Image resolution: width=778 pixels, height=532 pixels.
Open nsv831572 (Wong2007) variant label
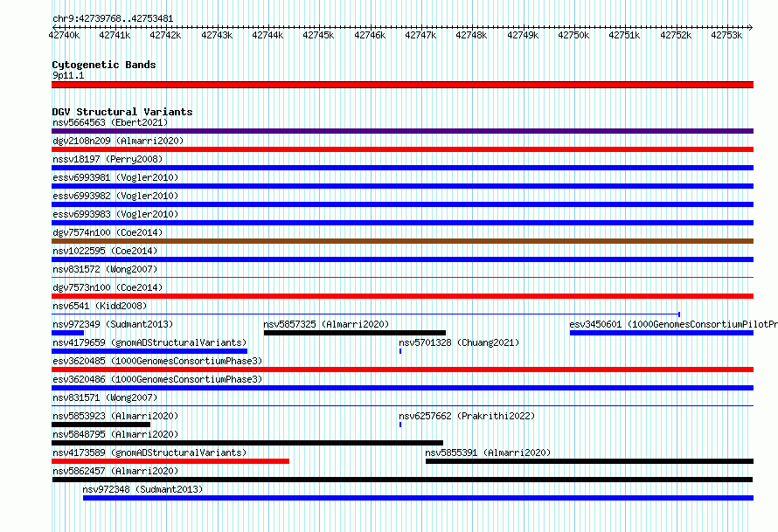click(105, 269)
